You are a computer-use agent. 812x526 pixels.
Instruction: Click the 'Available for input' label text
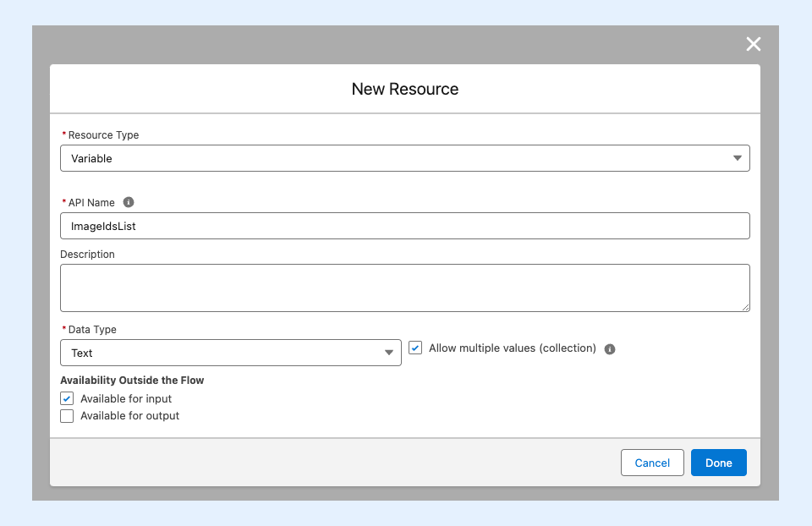click(126, 398)
